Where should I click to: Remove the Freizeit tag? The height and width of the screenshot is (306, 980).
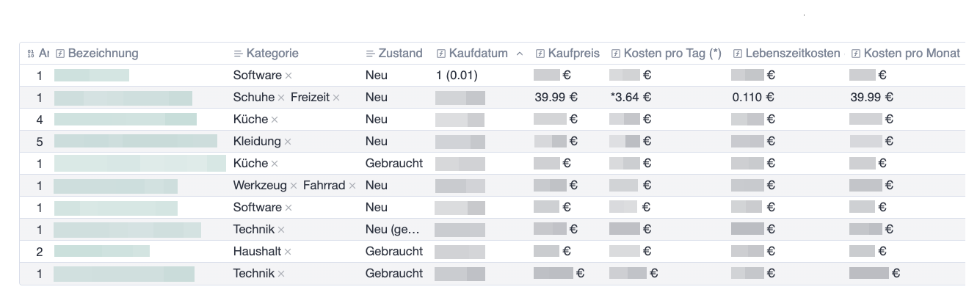click(x=336, y=98)
